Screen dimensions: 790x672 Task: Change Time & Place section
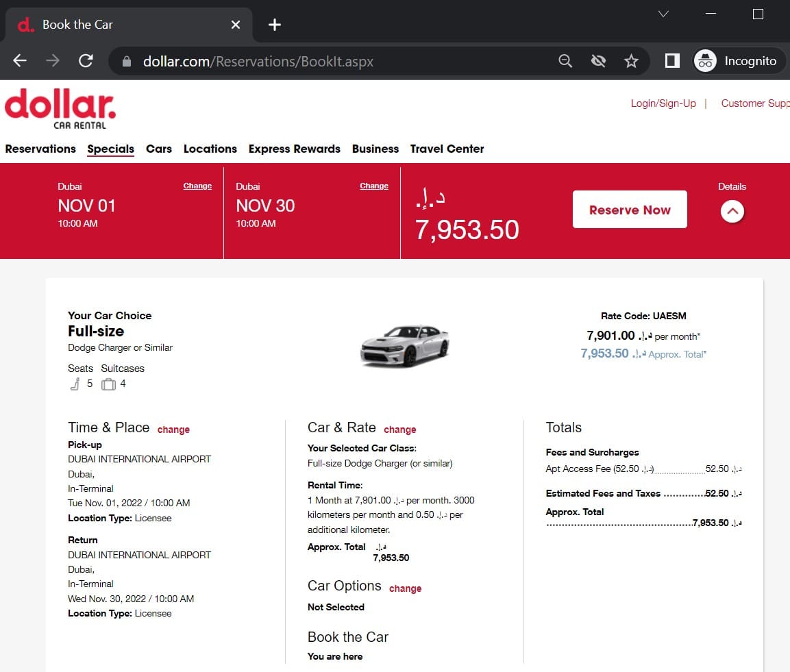click(x=173, y=430)
